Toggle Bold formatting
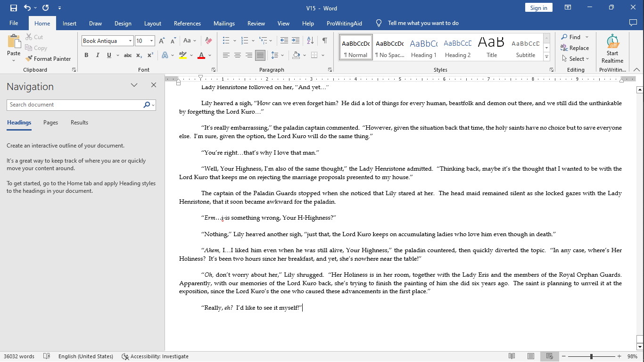This screenshot has width=644, height=362. coord(86,56)
